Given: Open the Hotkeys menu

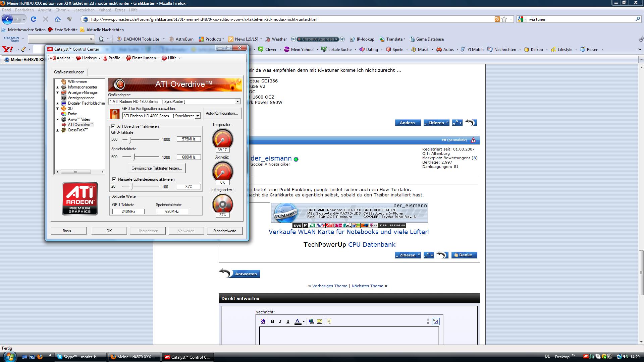Looking at the screenshot, I should click(x=89, y=58).
